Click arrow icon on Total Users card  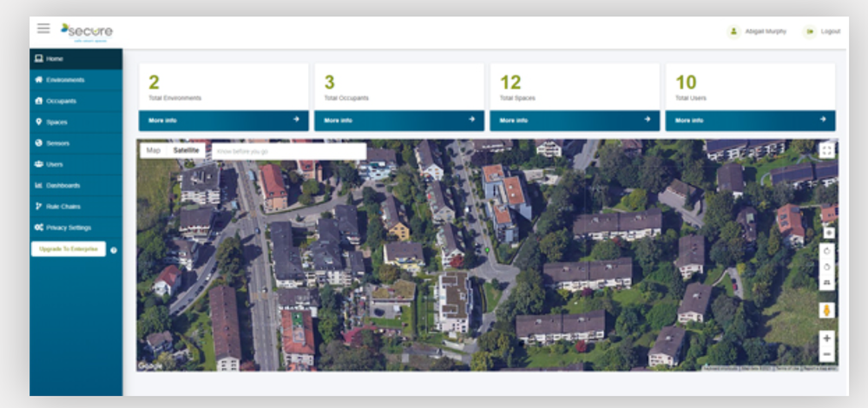point(823,119)
